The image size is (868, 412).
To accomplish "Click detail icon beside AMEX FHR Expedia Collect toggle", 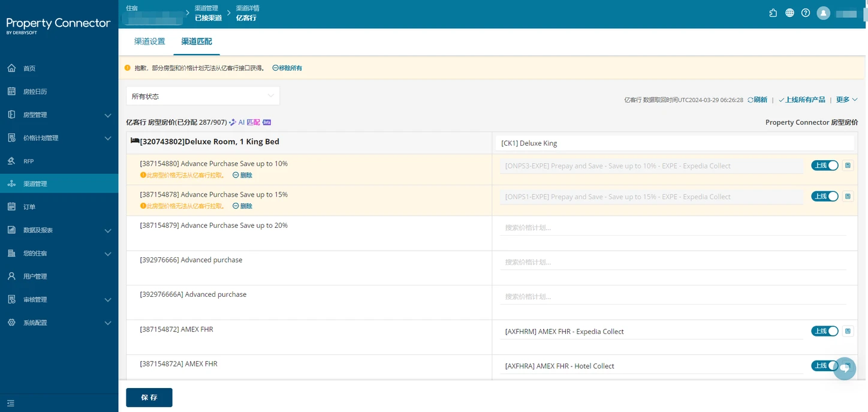I will (848, 331).
